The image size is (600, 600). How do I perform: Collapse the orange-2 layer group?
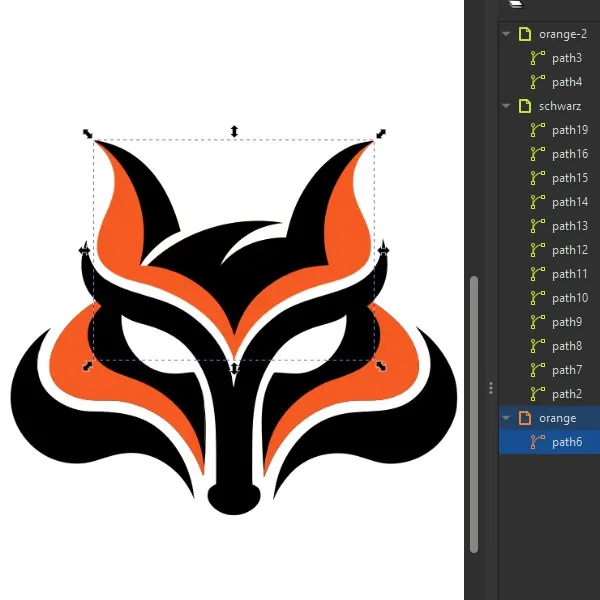coord(507,34)
